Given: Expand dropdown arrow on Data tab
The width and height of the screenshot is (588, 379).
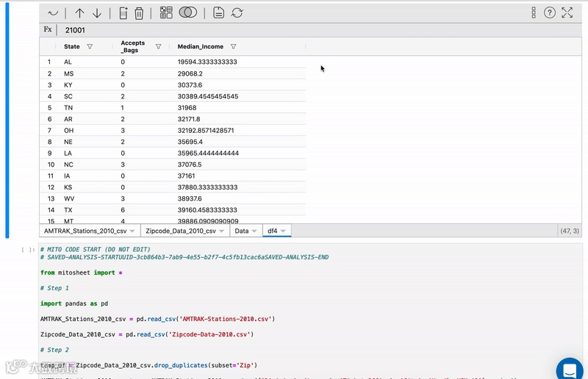Looking at the screenshot, I should (254, 231).
